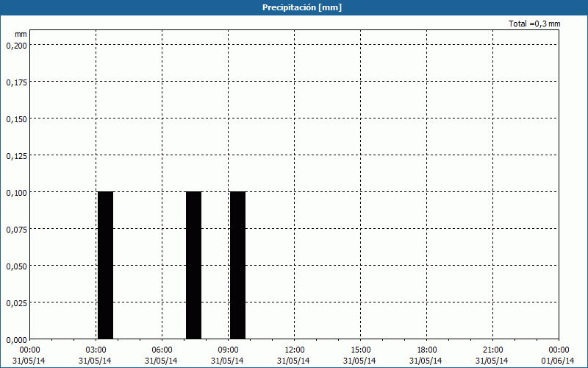Click the 18:00 time label
Viewport: 588px width, 368px height.
426,350
